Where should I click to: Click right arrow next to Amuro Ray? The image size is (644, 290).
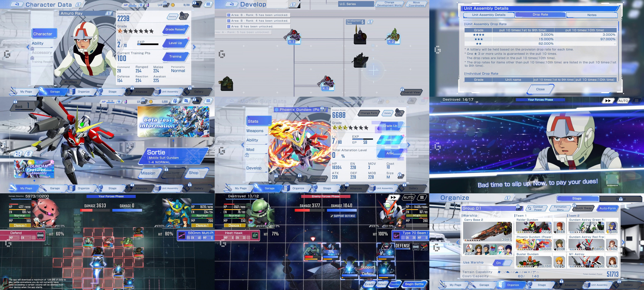(x=194, y=47)
